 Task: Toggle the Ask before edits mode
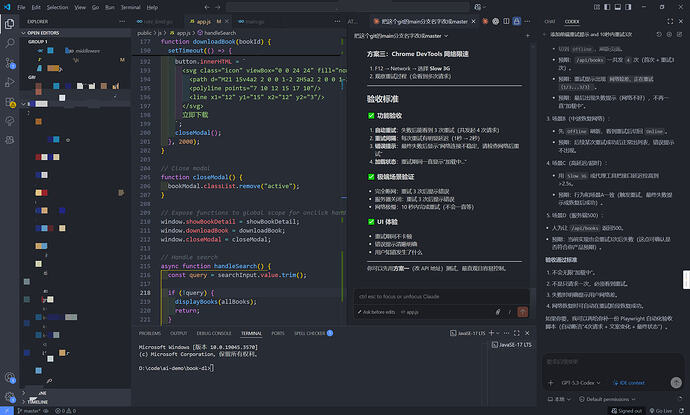376,312
